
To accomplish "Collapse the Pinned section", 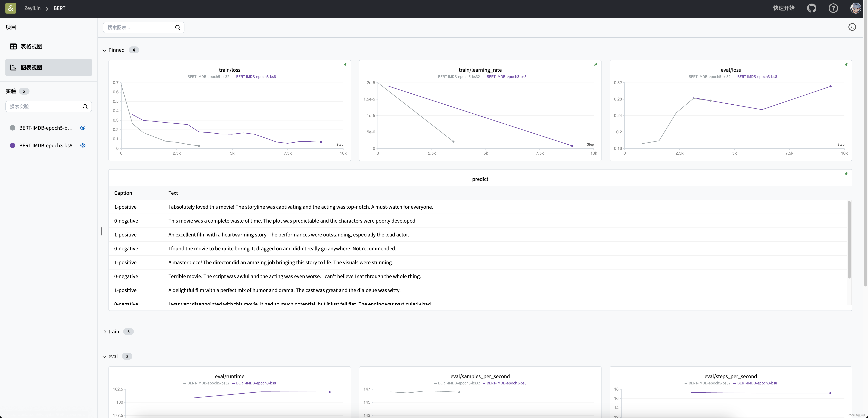I will coord(104,50).
